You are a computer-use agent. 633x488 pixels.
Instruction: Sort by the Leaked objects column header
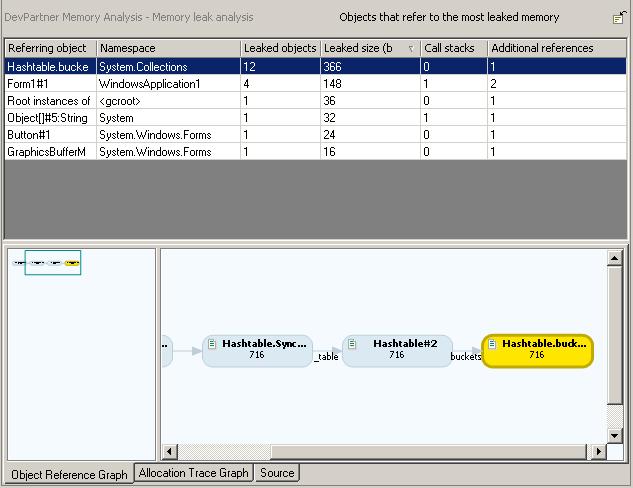[280, 48]
